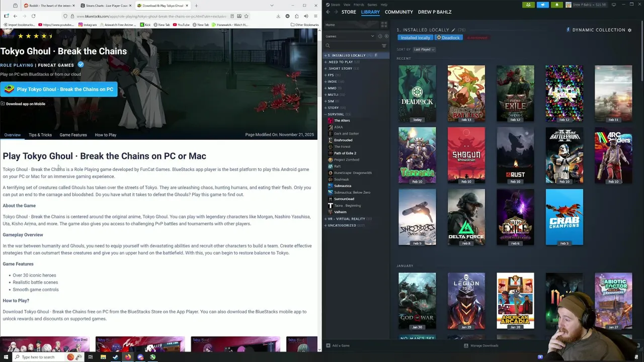This screenshot has height=362, width=644.
Task: Switch to Reddit browser tab
Action: pos(48,6)
